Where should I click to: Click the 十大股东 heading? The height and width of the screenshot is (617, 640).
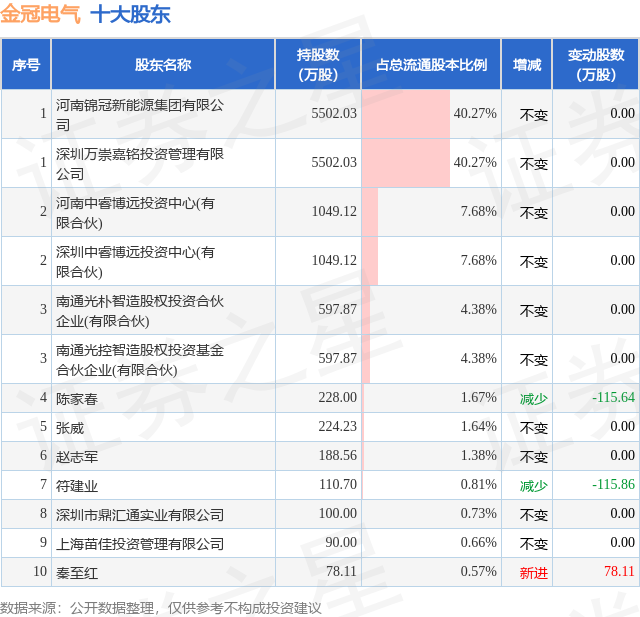click(x=130, y=15)
